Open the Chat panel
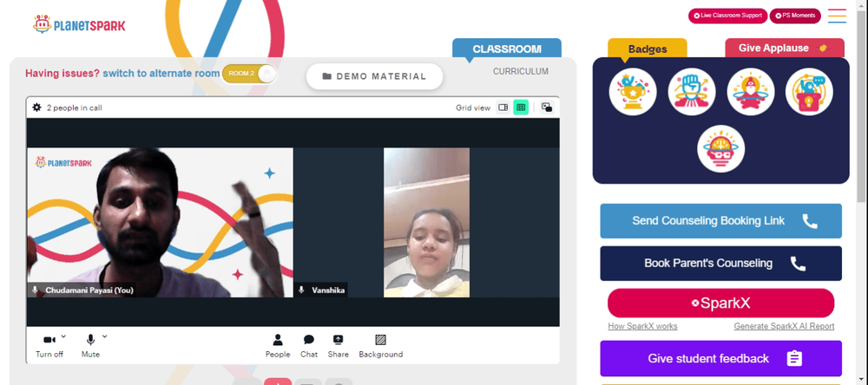This screenshot has height=385, width=868. tap(309, 346)
